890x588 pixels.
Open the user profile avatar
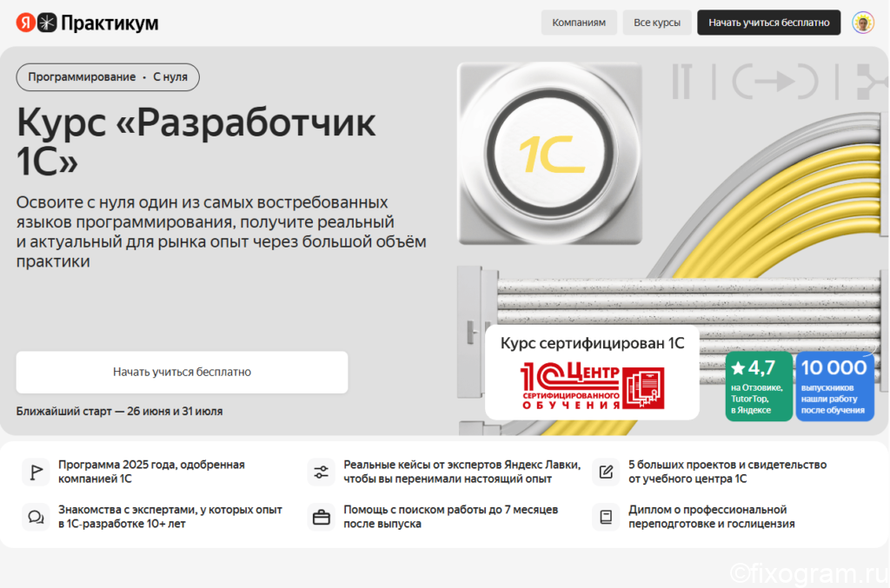click(863, 23)
